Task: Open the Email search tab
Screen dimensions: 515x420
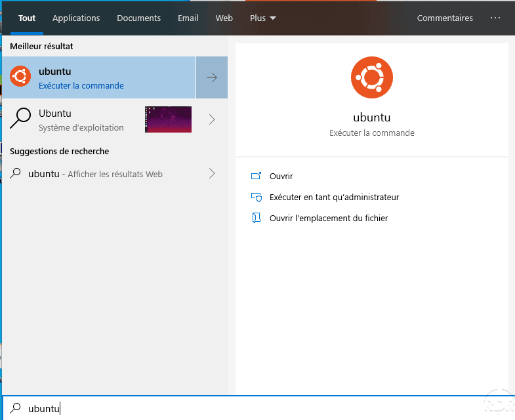Action: click(x=188, y=18)
